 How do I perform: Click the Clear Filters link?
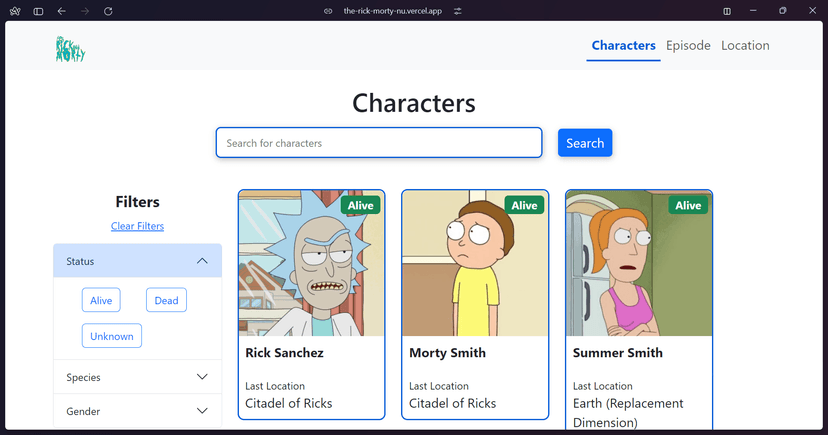click(137, 226)
